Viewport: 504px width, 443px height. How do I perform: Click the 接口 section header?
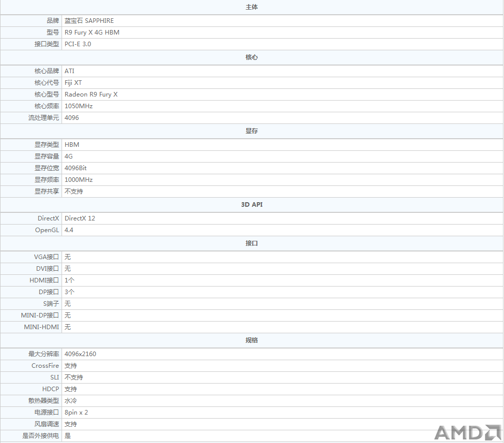pos(252,243)
